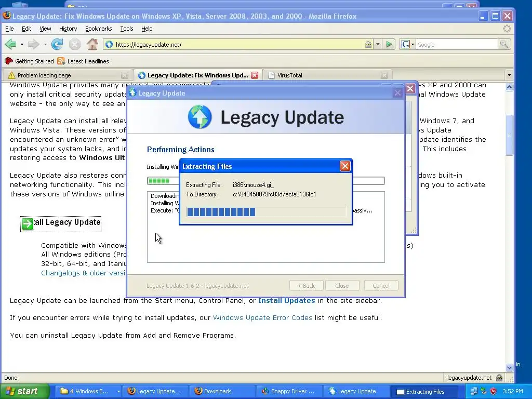Image resolution: width=532 pixels, height=399 pixels.
Task: Close the Extracting Files dialog
Action: pos(345,166)
